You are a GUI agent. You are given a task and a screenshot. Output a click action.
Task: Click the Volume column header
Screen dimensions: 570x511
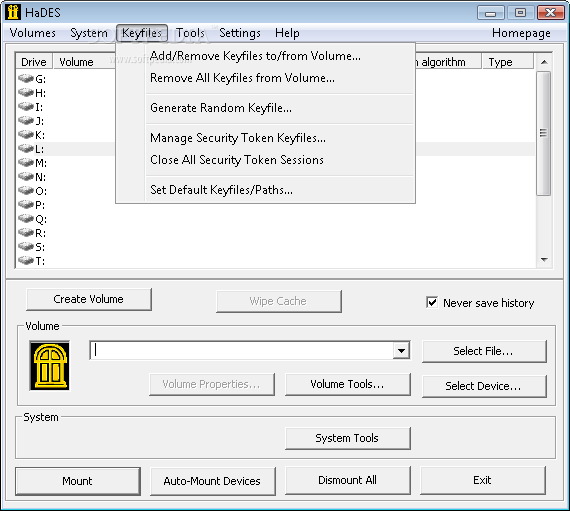click(85, 62)
